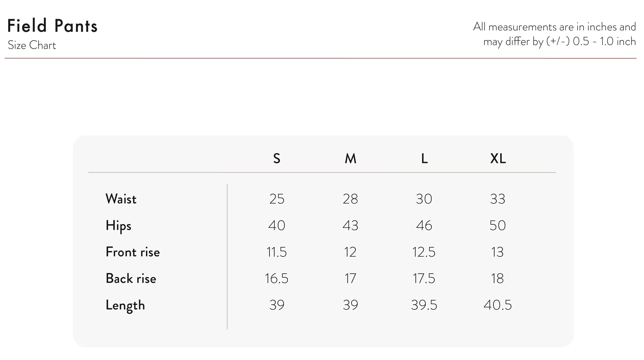Viewport: 644px width, 360px height.
Task: Click the measurements in inches note
Action: 555,34
